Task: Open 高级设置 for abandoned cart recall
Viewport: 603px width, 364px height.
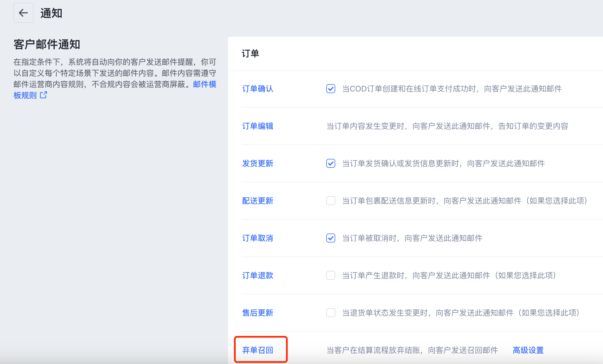Action: click(528, 350)
